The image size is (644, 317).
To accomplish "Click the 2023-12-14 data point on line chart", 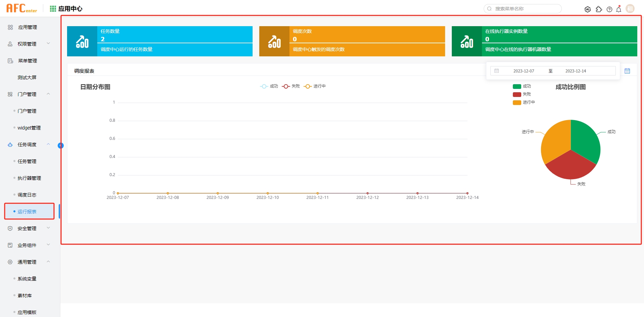I will click(x=467, y=193).
